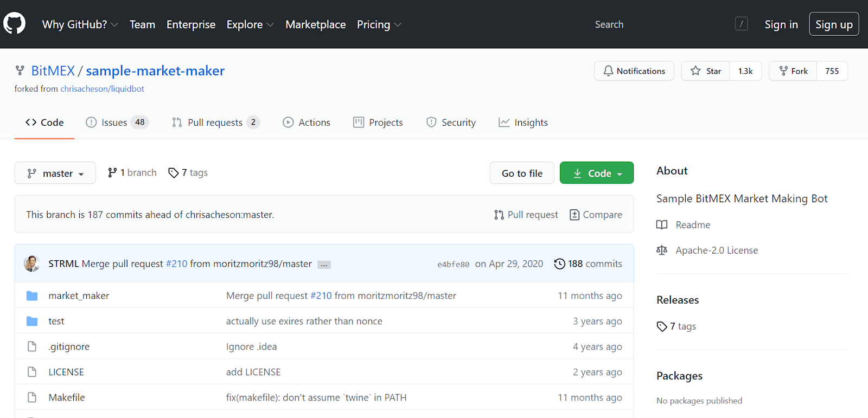This screenshot has height=418, width=868.
Task: Click the Sign up button
Action: click(x=834, y=24)
